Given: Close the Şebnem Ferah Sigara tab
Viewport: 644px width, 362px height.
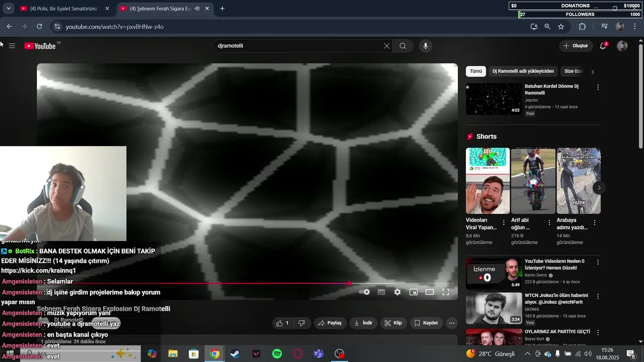Looking at the screenshot, I should point(207,9).
